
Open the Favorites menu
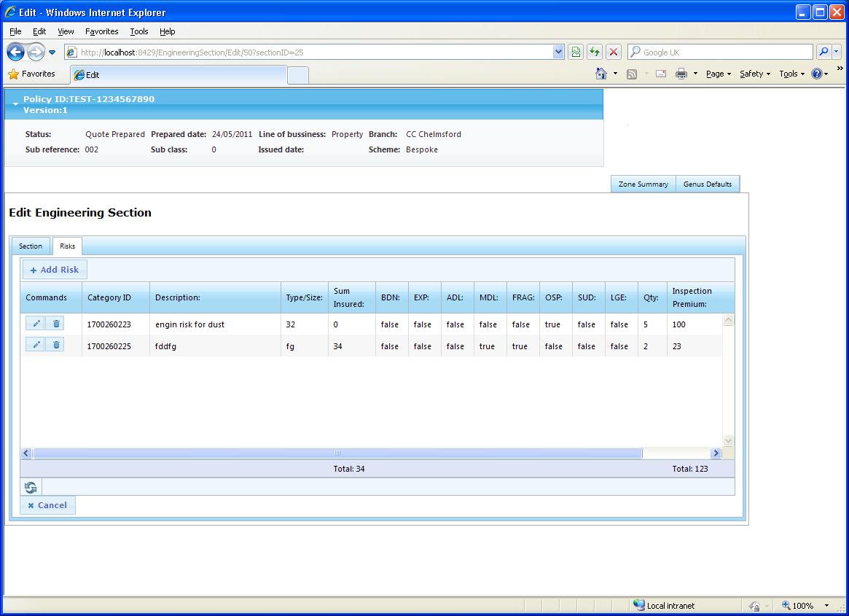click(x=101, y=31)
